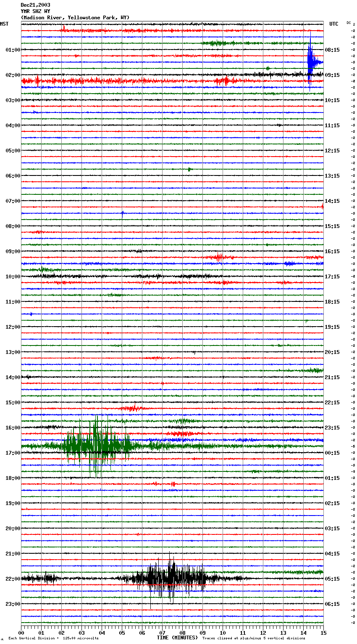Click the MST timezone label
The image size is (357, 644).
pos(4,24)
